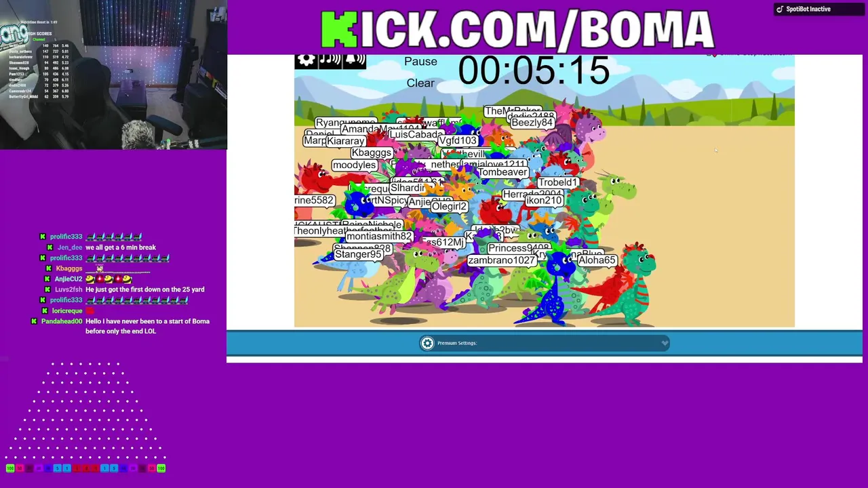Select the Princess9408 name tag

click(x=519, y=248)
